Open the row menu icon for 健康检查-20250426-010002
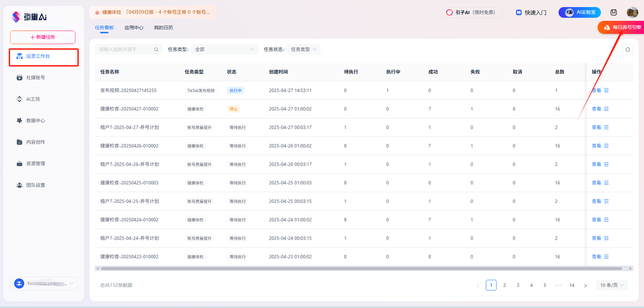The image size is (644, 308). (x=606, y=146)
